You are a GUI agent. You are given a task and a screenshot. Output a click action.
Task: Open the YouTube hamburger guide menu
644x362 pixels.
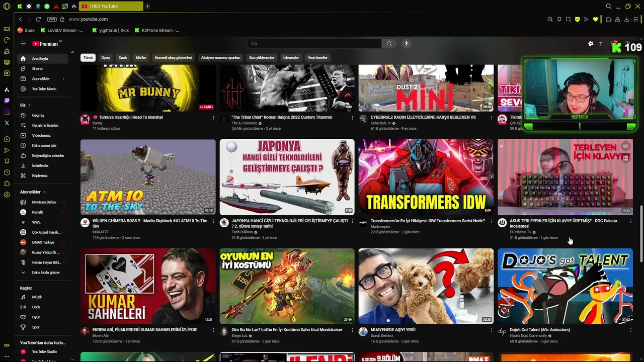23,44
